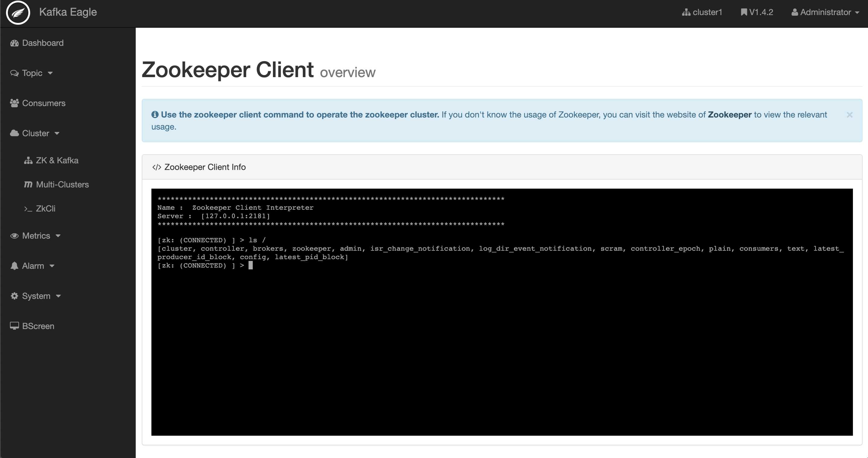868x458 pixels.
Task: Click the 'ls /' command line in terminal
Action: point(211,240)
